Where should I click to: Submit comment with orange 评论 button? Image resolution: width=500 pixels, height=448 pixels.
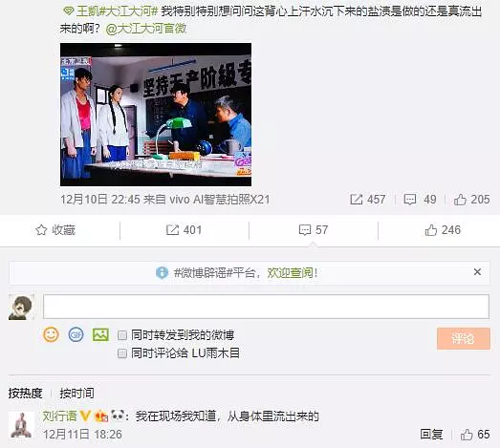coord(464,338)
